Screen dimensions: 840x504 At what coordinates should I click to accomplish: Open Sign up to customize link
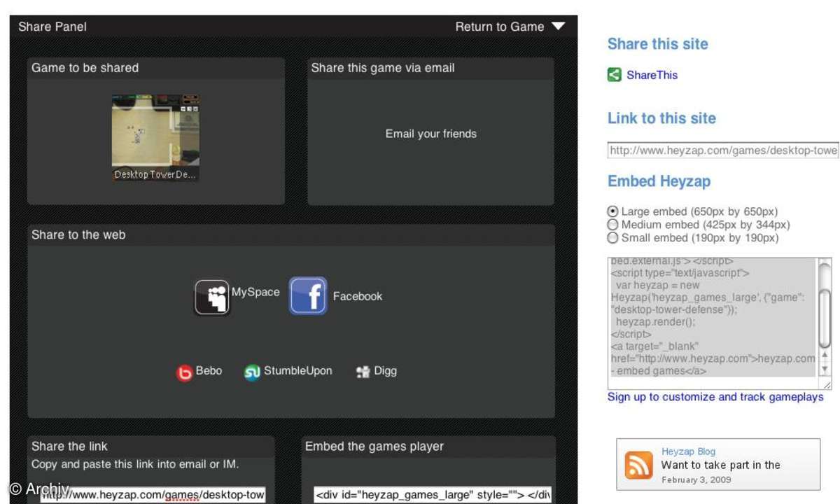tap(715, 397)
